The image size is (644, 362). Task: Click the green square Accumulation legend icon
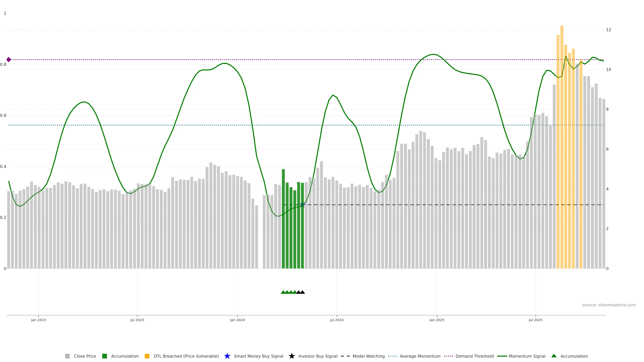pos(104,356)
